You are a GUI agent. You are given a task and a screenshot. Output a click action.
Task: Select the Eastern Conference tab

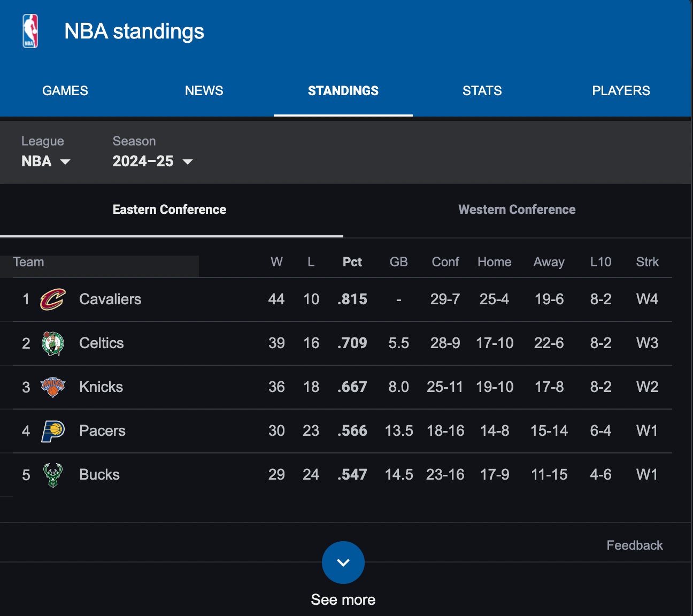tap(170, 210)
